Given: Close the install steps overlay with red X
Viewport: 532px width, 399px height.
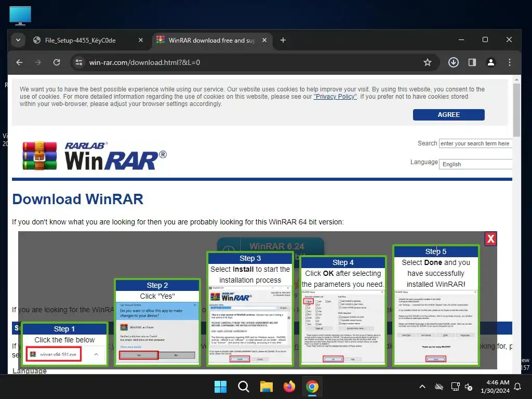Looking at the screenshot, I should [490, 239].
